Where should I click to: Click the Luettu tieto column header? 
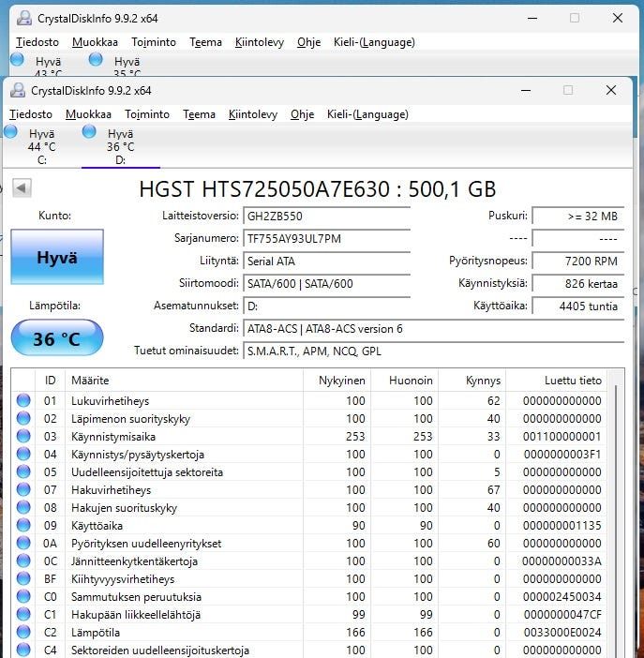[556, 381]
